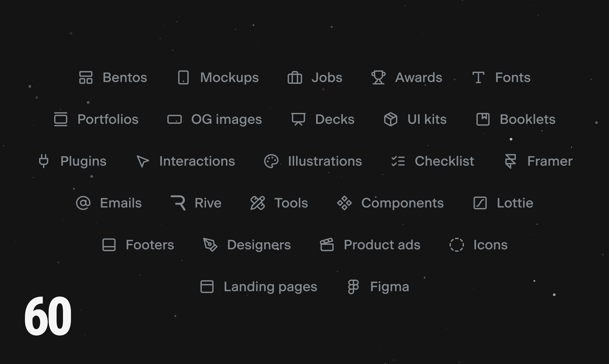This screenshot has width=609, height=364.
Task: Click the Footers layout icon
Action: pos(109,245)
